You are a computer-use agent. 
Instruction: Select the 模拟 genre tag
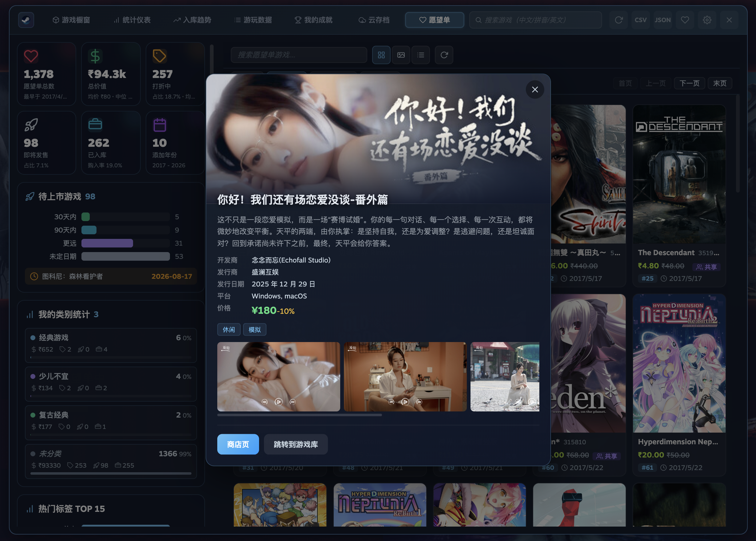point(255,330)
